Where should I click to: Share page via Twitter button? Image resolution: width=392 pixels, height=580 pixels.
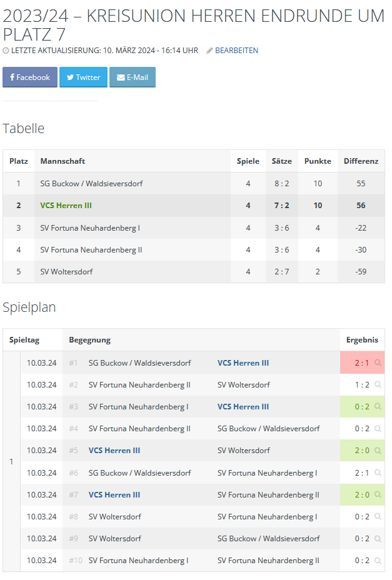pos(83,77)
